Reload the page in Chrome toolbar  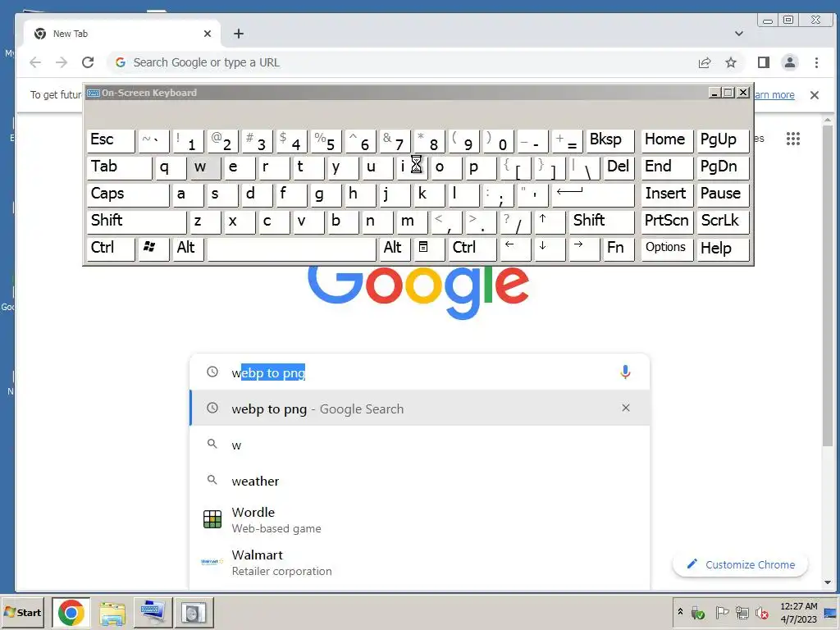pyautogui.click(x=88, y=62)
